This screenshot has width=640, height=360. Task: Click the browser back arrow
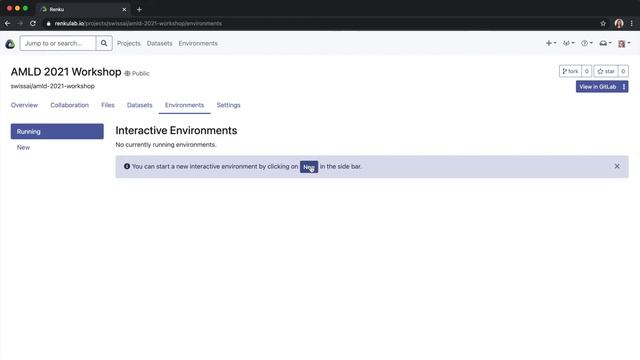(x=7, y=23)
